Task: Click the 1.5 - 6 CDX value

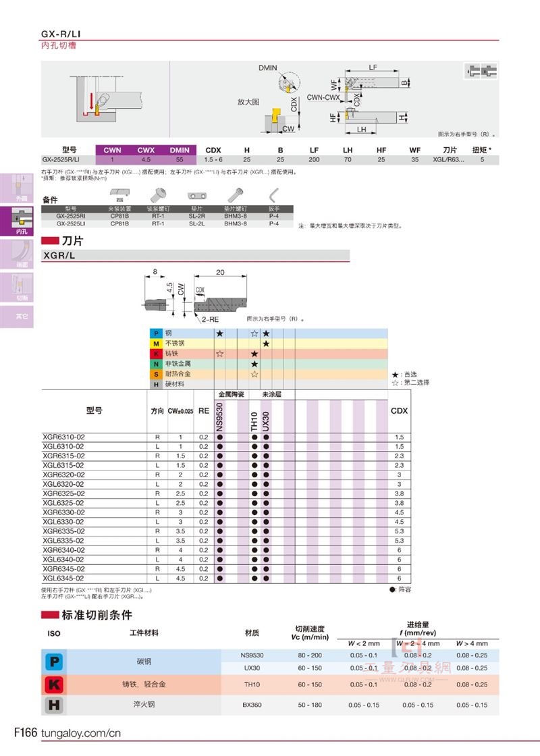Action: 213,159
